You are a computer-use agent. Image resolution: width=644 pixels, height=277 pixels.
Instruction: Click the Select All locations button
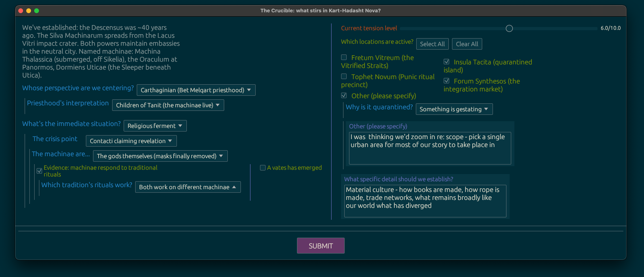pos(432,44)
